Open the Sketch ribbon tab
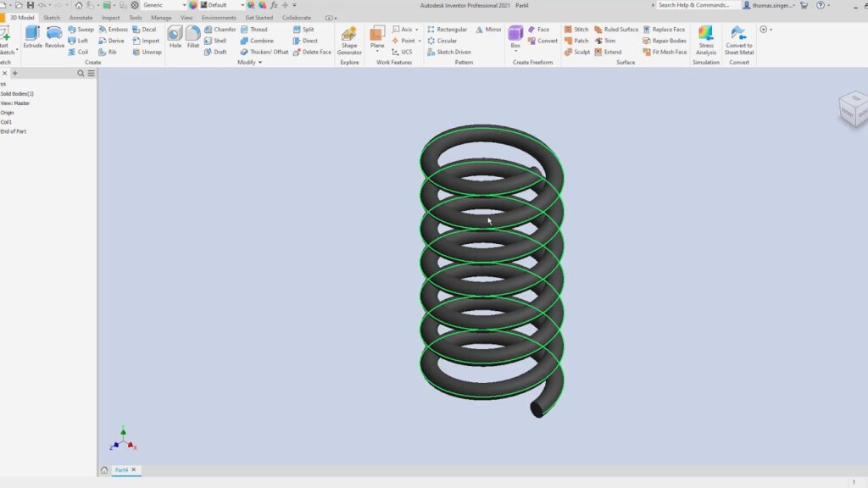This screenshot has height=488, width=868. tap(52, 18)
